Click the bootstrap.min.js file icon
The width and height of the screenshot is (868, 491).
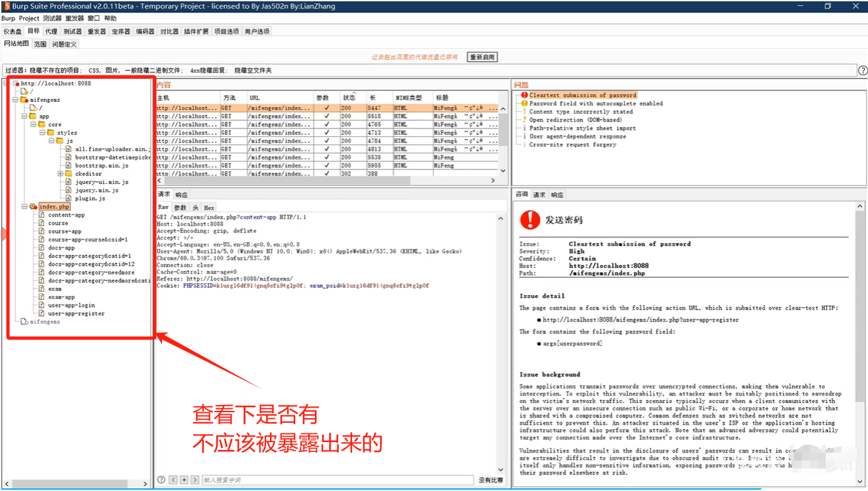[69, 165]
